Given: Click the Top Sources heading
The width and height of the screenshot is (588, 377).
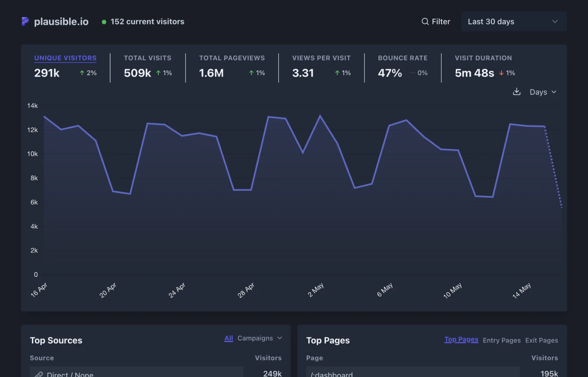Looking at the screenshot, I should pos(56,340).
